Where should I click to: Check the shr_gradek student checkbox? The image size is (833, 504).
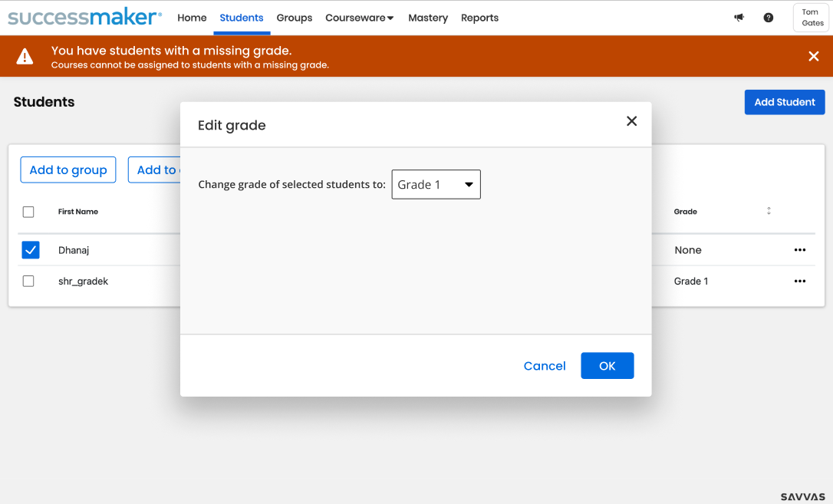pos(28,282)
